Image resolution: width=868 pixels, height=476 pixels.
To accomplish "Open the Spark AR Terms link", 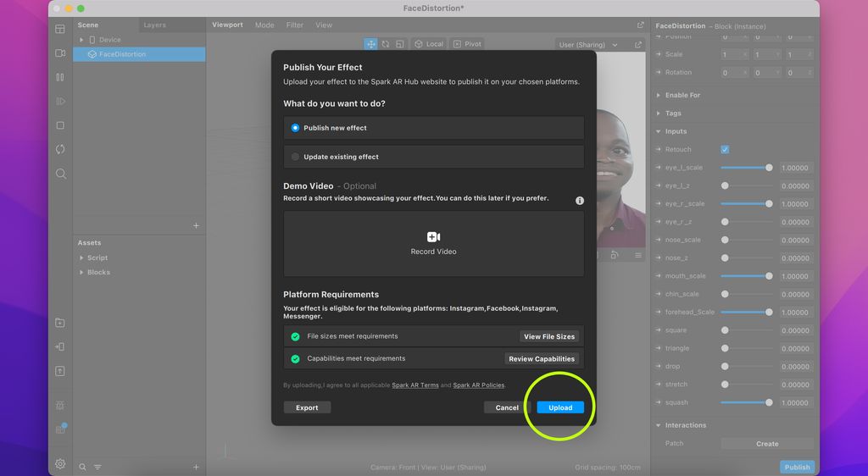I will [415, 385].
